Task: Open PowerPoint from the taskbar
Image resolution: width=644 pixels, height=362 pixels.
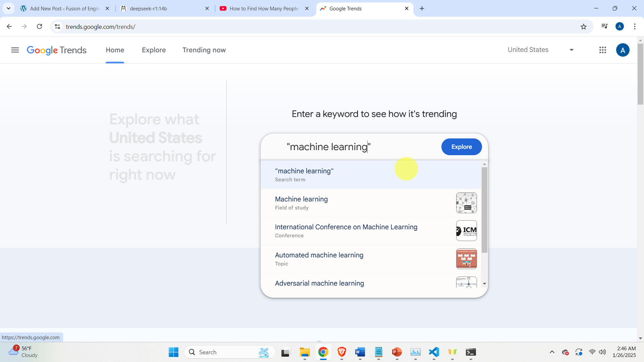Action: (x=397, y=352)
